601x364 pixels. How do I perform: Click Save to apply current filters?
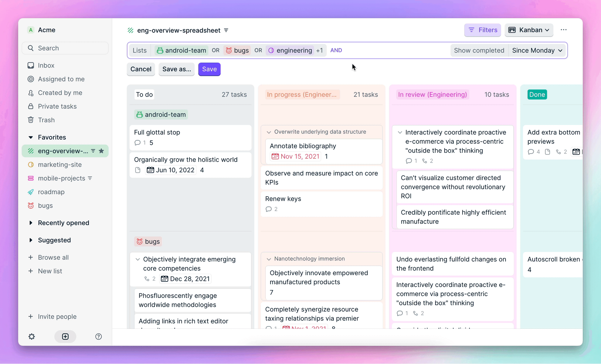(209, 69)
